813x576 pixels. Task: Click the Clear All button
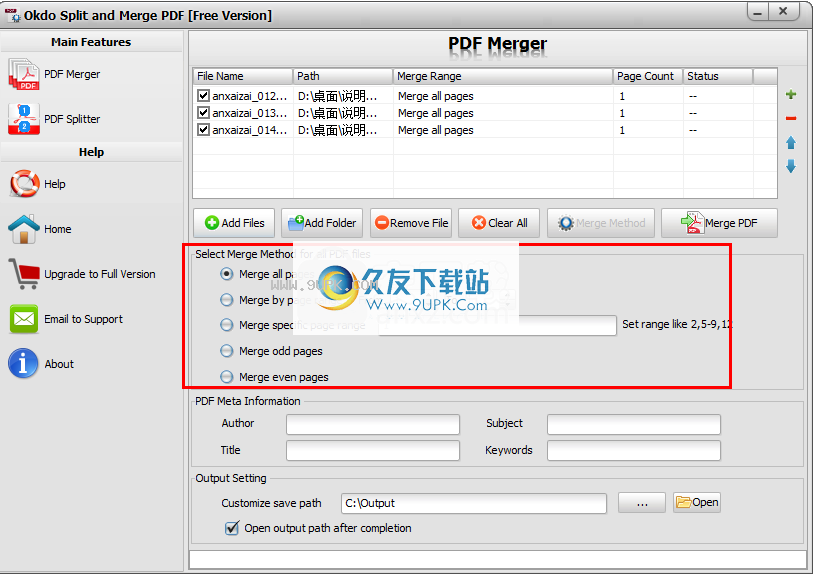tap(499, 223)
